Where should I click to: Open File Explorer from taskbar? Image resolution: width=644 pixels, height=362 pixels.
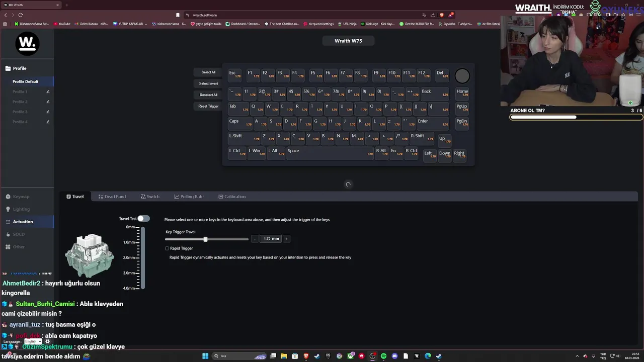[x=284, y=356]
